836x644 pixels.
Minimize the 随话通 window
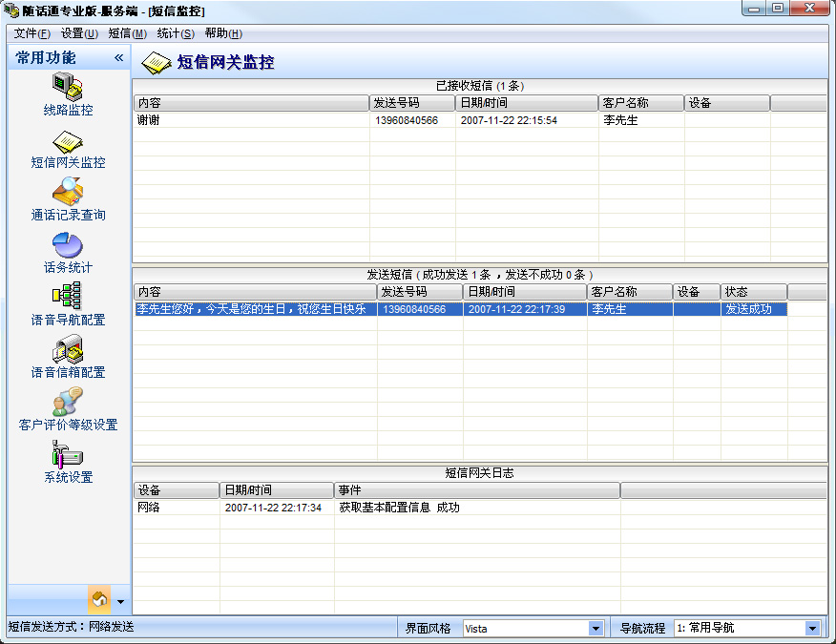point(754,9)
